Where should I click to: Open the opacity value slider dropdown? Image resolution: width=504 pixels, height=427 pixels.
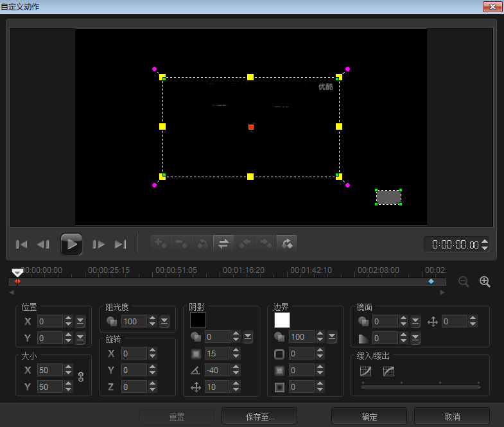click(x=164, y=321)
